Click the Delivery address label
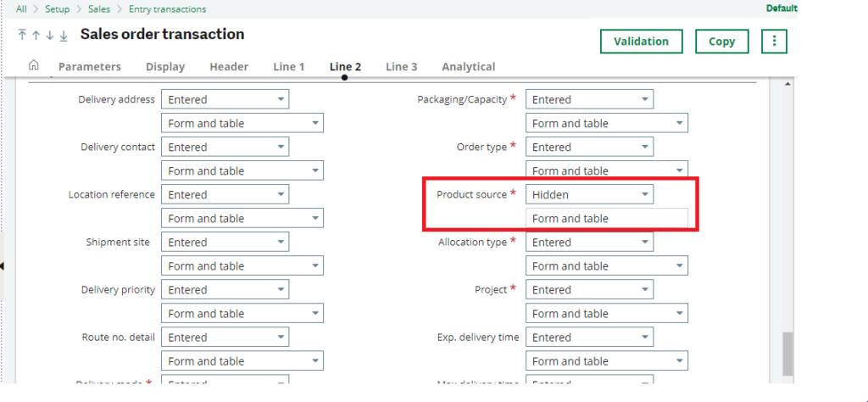The image size is (868, 402). pos(117,100)
